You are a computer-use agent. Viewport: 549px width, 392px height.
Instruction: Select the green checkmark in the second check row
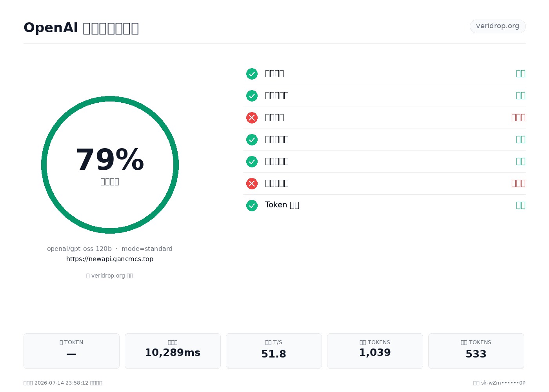252,96
